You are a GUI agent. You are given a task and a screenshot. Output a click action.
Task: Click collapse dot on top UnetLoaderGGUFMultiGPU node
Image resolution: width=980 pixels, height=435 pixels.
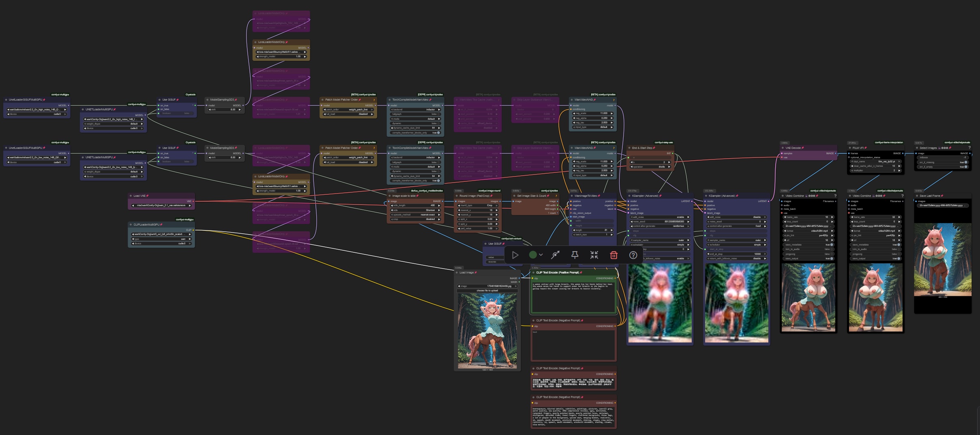pyautogui.click(x=6, y=99)
